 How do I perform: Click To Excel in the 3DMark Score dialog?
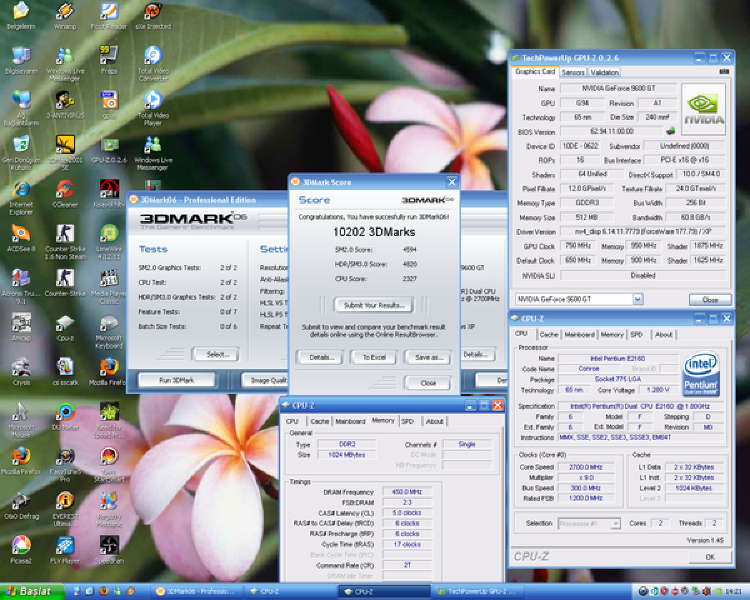[374, 357]
